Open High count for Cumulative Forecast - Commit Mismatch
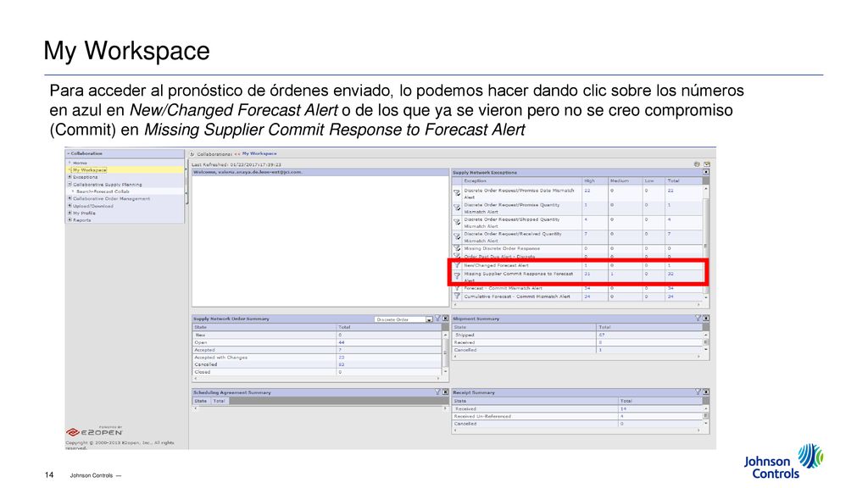The image size is (868, 488). point(587,297)
